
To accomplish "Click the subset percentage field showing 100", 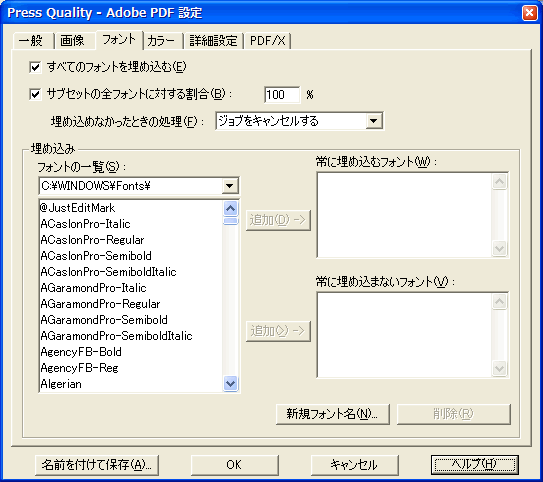I will (282, 95).
